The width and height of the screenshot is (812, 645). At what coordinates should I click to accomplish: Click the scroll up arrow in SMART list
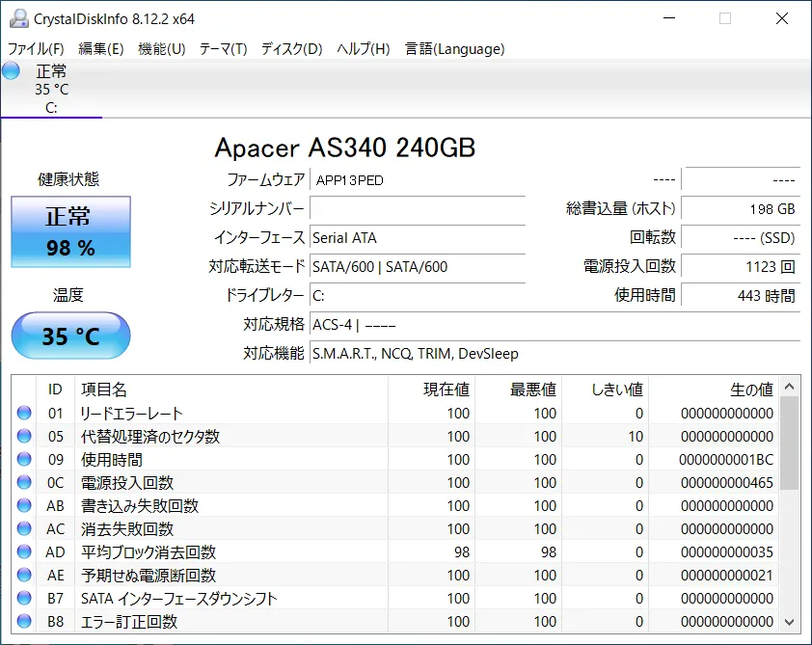(x=789, y=387)
